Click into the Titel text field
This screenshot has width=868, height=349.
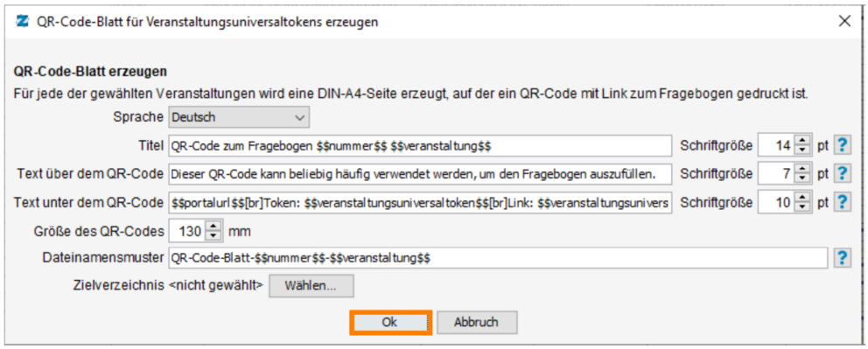tap(420, 146)
